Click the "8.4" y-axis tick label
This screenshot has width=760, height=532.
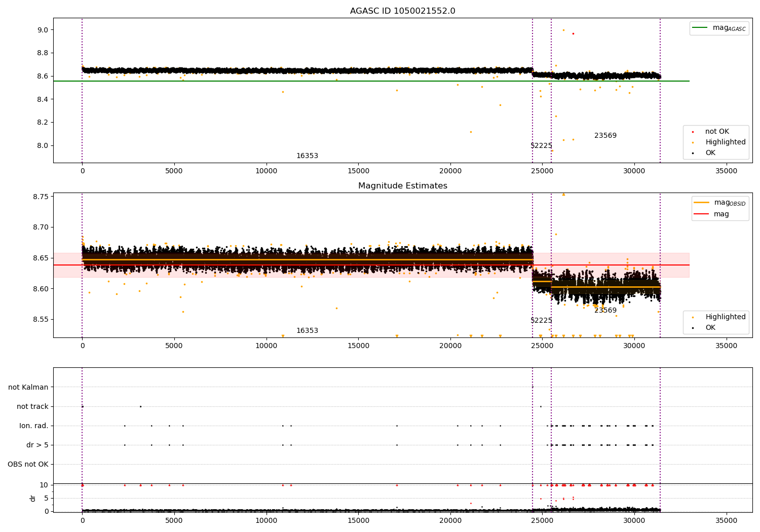click(43, 99)
